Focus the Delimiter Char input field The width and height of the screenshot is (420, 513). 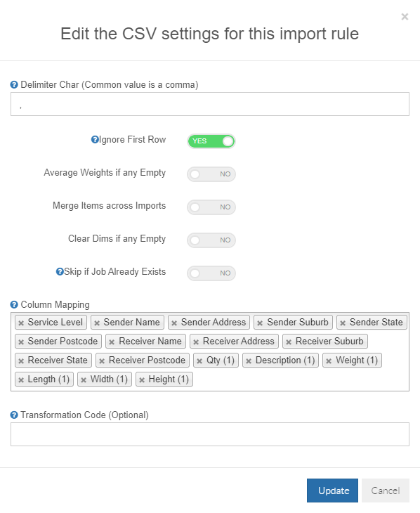coord(210,104)
